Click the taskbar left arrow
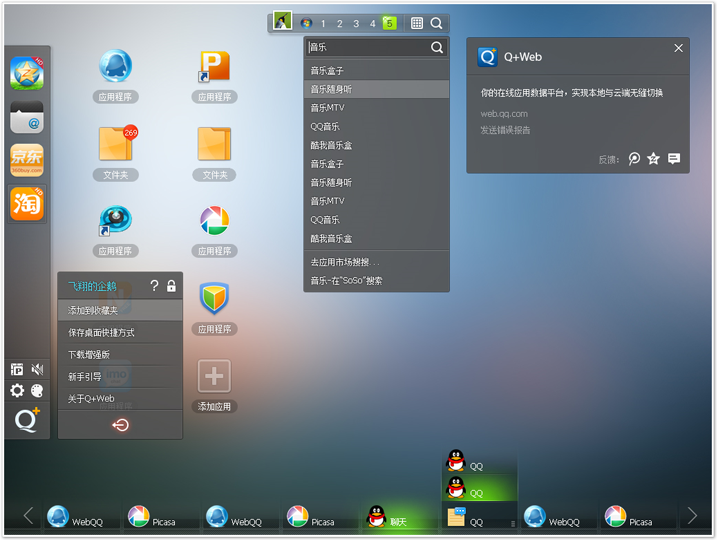 click(28, 516)
